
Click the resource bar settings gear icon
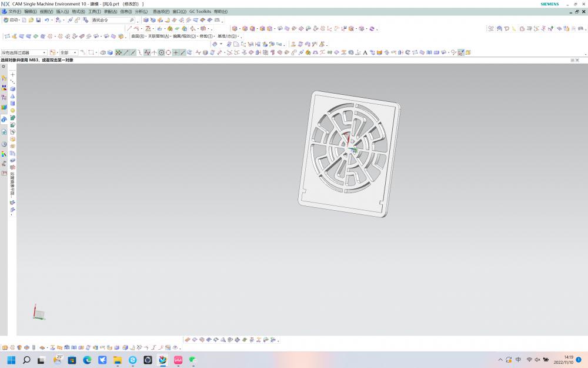coord(4,67)
